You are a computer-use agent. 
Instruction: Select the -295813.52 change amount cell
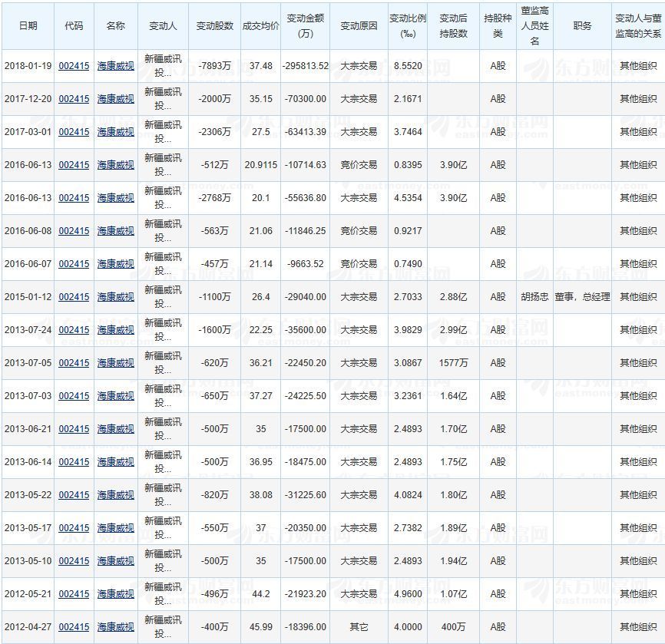(x=305, y=66)
